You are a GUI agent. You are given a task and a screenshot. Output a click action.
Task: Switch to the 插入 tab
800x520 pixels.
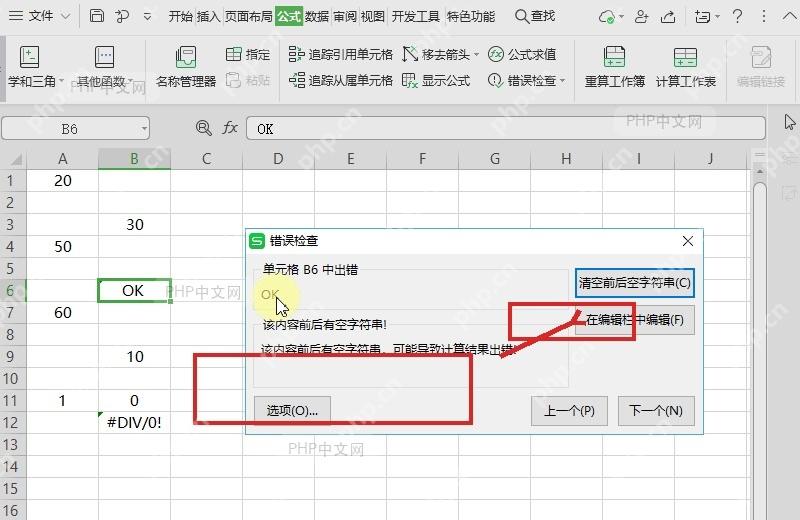[208, 16]
